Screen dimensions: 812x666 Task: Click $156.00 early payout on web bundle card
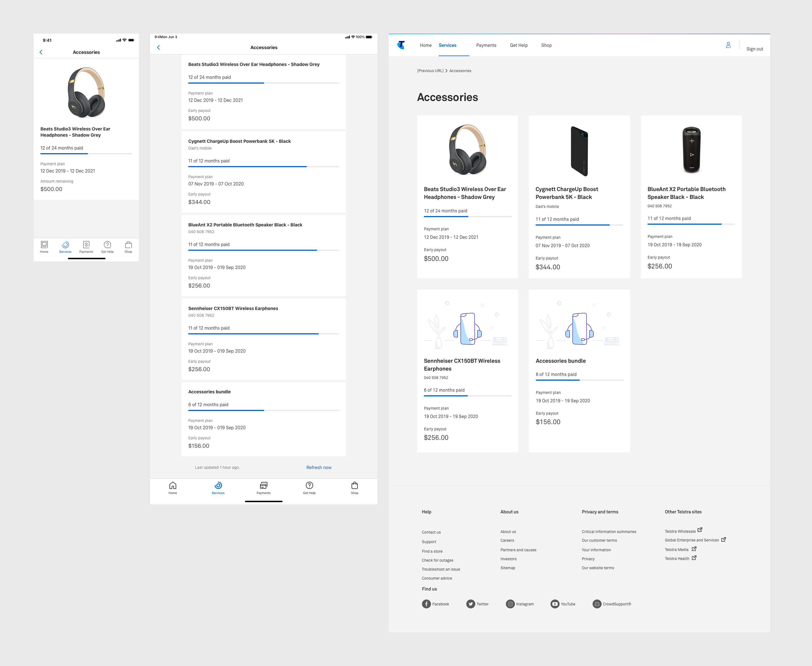tap(548, 422)
